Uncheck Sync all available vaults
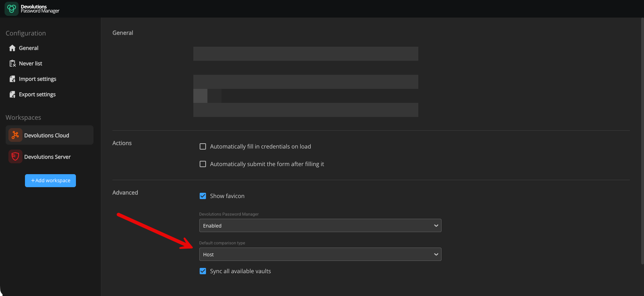Screen dimensions: 644x296 [x=203, y=271]
